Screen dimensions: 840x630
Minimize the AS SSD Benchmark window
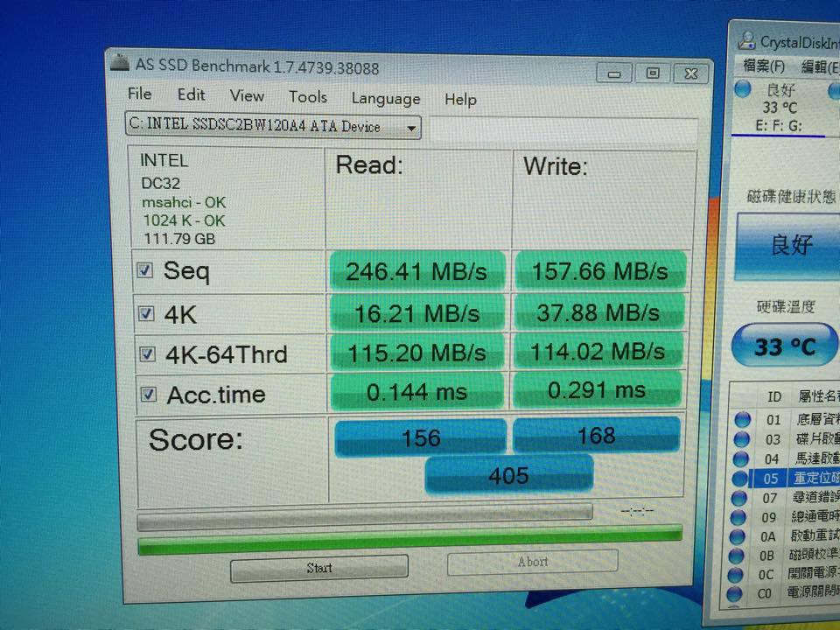point(614,73)
